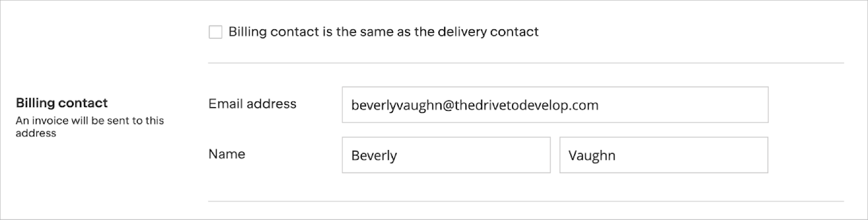Click the 'Billing contact is the same' label text

point(383,32)
